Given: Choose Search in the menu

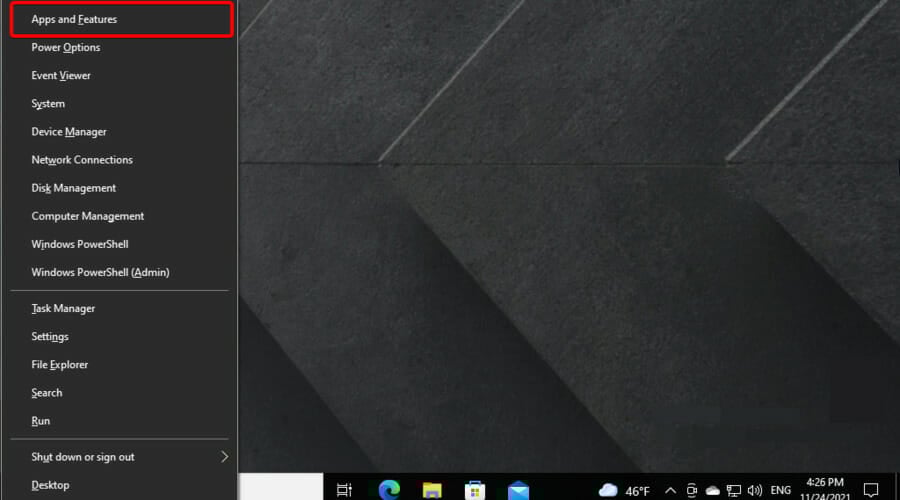Looking at the screenshot, I should (121, 393).
